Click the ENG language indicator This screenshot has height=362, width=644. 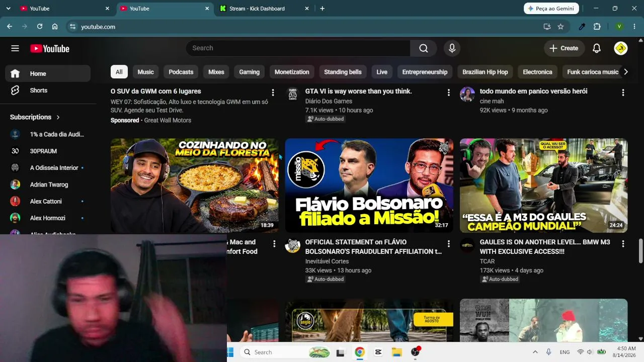pyautogui.click(x=565, y=352)
